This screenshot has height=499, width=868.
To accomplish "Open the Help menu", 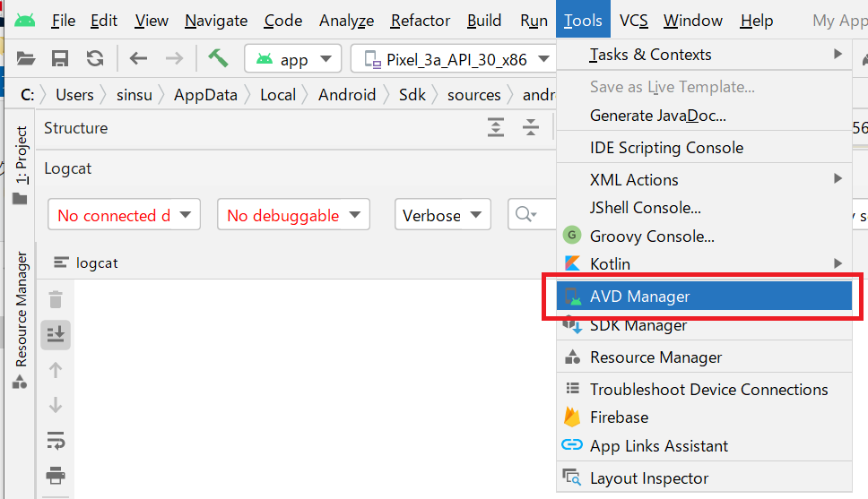I will pos(756,21).
